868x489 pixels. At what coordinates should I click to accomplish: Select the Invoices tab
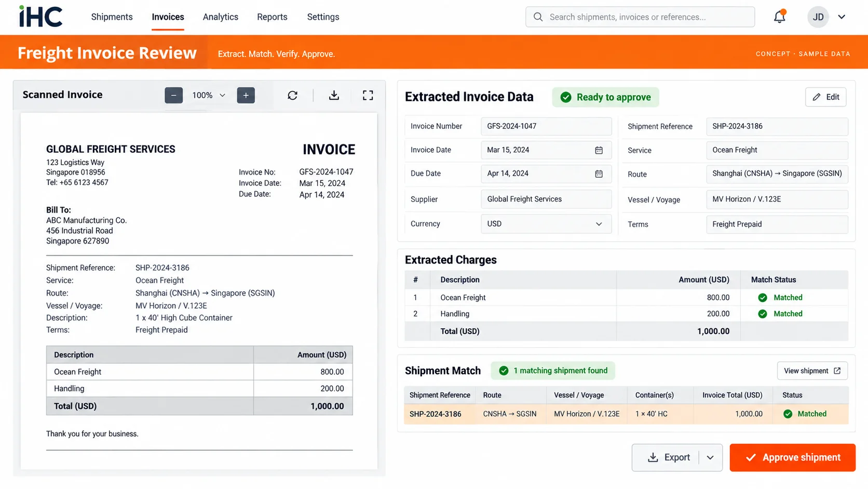pyautogui.click(x=168, y=17)
